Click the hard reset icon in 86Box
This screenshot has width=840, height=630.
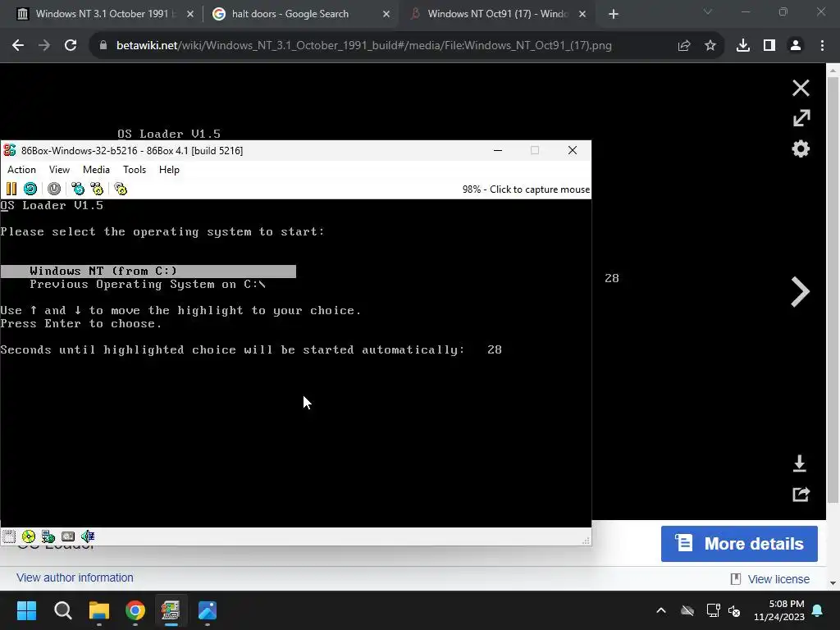(30, 189)
